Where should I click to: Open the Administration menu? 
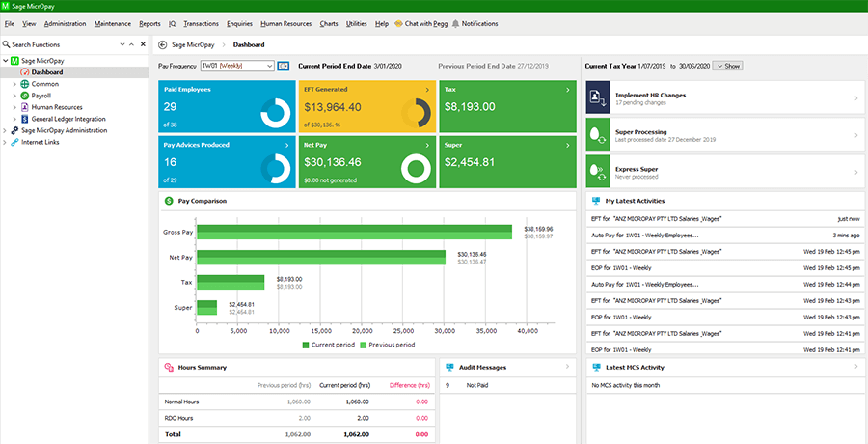point(66,24)
